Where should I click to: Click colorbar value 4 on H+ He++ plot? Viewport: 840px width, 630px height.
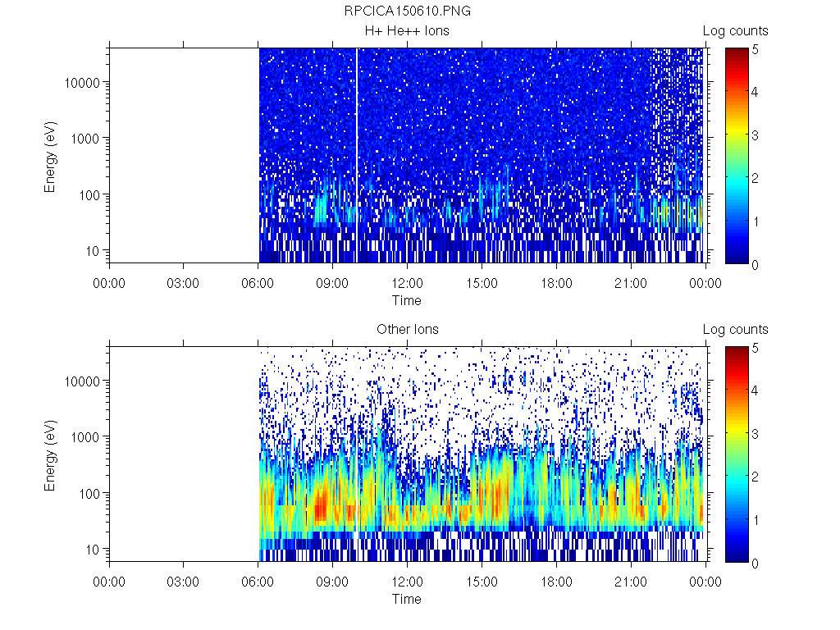point(755,92)
